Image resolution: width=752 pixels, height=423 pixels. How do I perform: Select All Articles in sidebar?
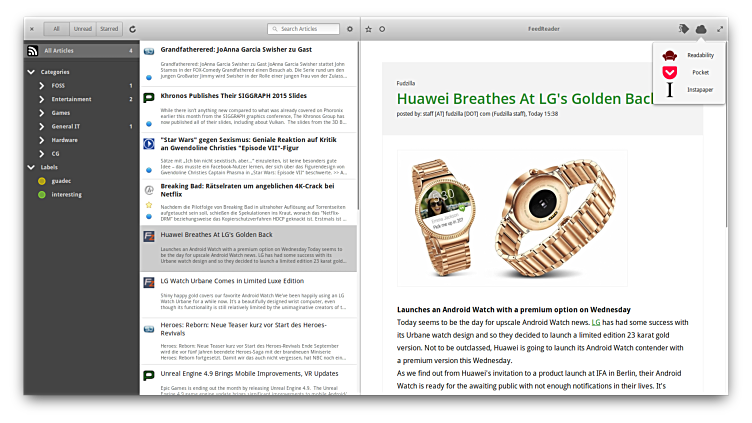click(x=82, y=50)
